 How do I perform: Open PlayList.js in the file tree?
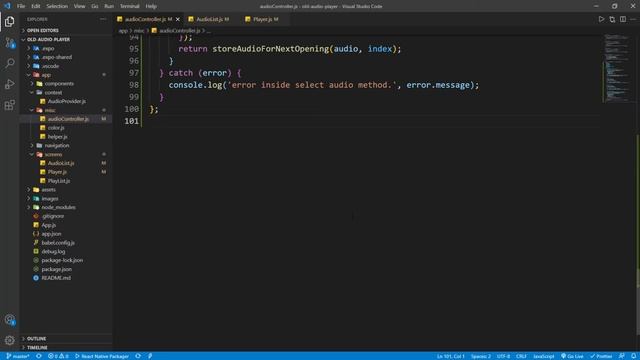coord(66,181)
